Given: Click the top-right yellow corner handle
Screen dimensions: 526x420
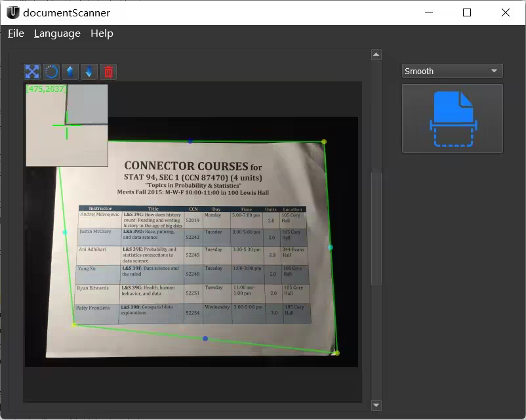Looking at the screenshot, I should click(324, 142).
